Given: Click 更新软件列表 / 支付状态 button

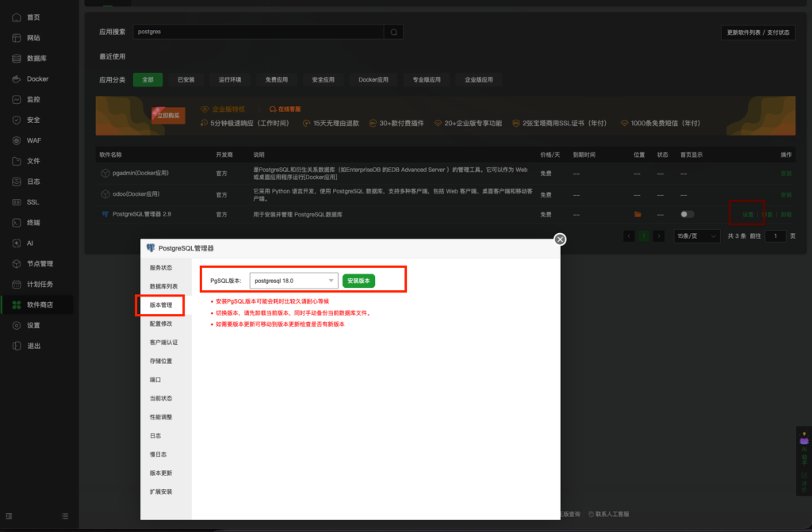Looking at the screenshot, I should pyautogui.click(x=757, y=33).
